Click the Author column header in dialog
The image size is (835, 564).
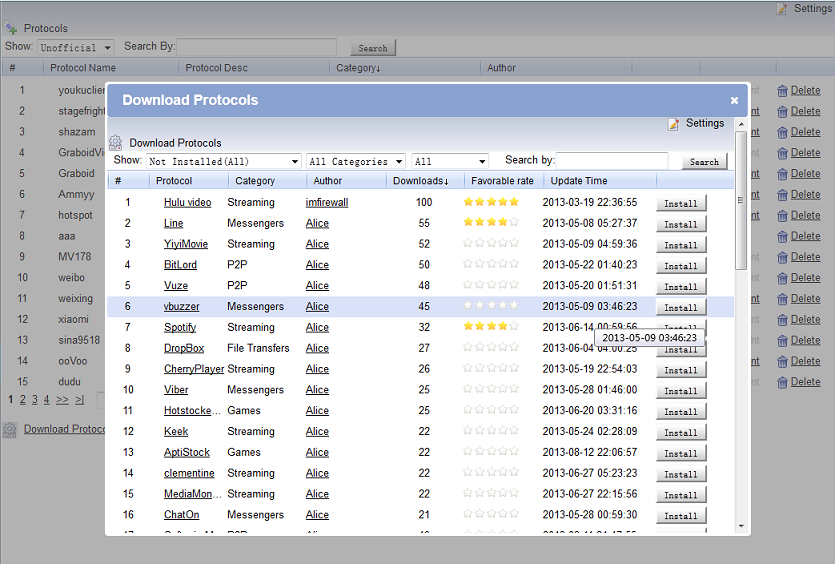(x=328, y=181)
